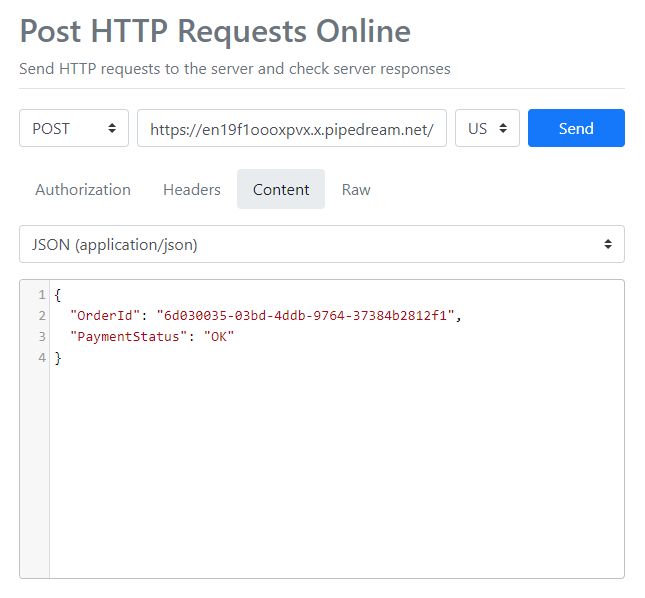This screenshot has width=645, height=598.
Task: Open the POST method dropdown
Action: (x=74, y=128)
